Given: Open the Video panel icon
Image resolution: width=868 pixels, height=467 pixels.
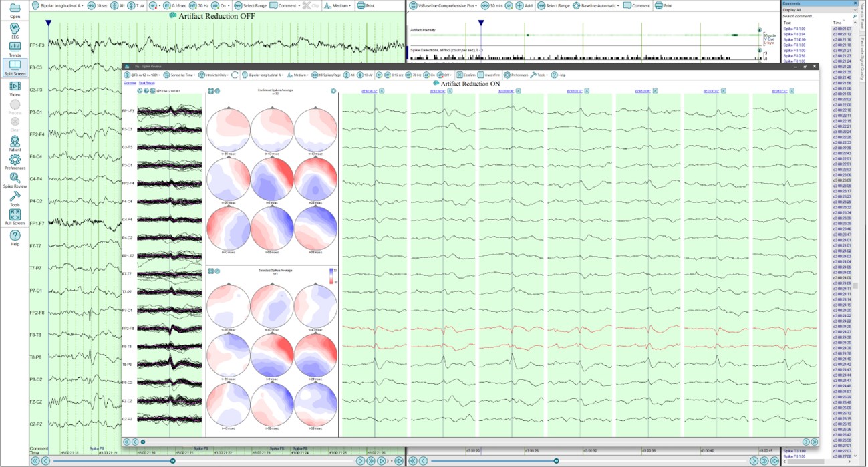Looking at the screenshot, I should pos(15,88).
